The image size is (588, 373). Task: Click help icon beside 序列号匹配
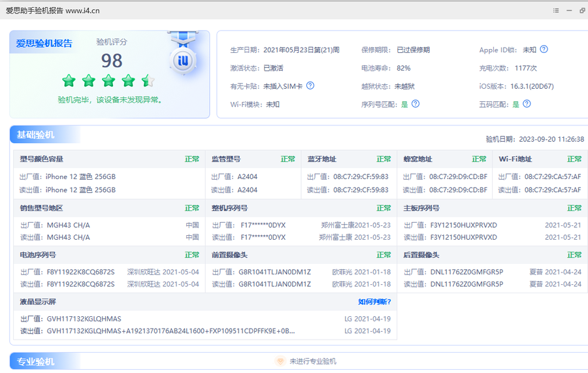coord(416,104)
